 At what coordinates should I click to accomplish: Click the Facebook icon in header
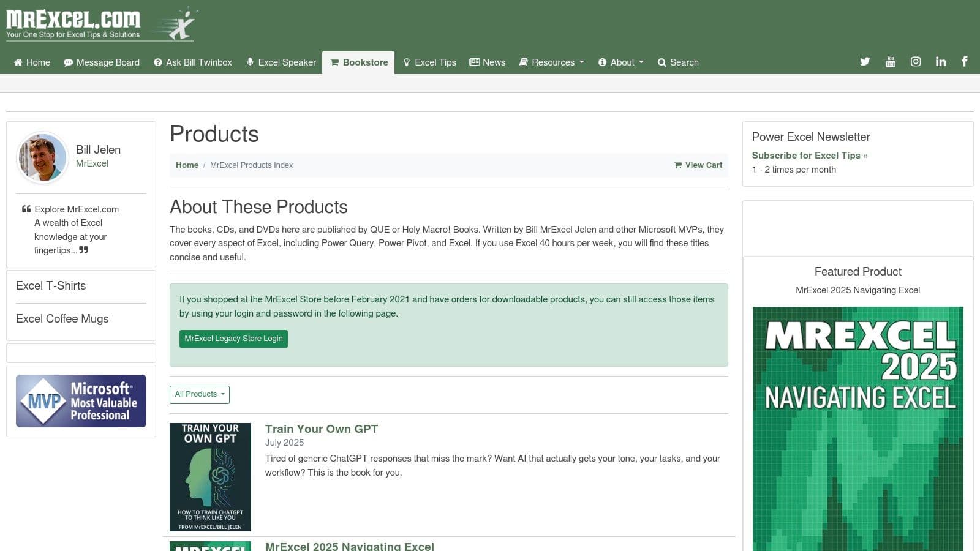(x=964, y=62)
